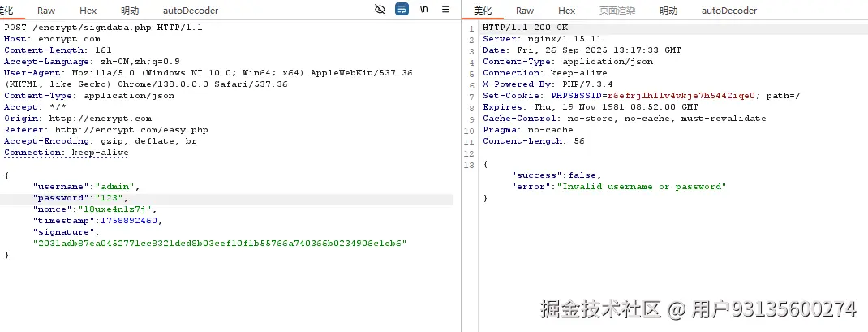The width and height of the screenshot is (868, 332).
Task: Click the "signature" key line
Action: 67,231
